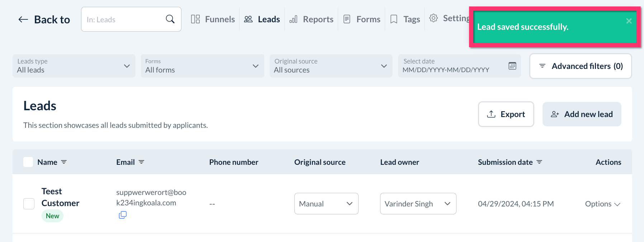
Task: Sort leads by Name column
Action: pyautogui.click(x=64, y=162)
